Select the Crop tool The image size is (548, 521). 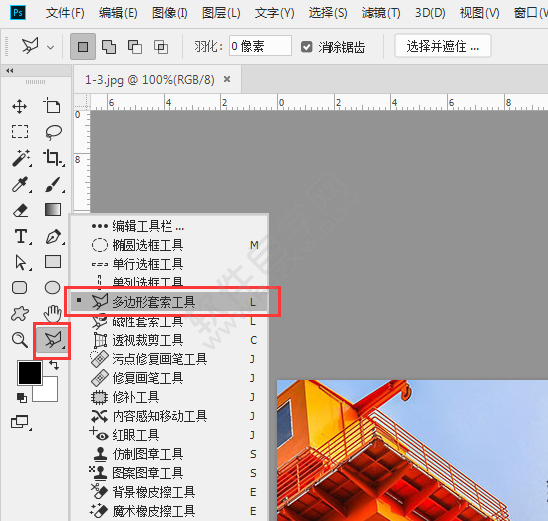pyautogui.click(x=53, y=157)
